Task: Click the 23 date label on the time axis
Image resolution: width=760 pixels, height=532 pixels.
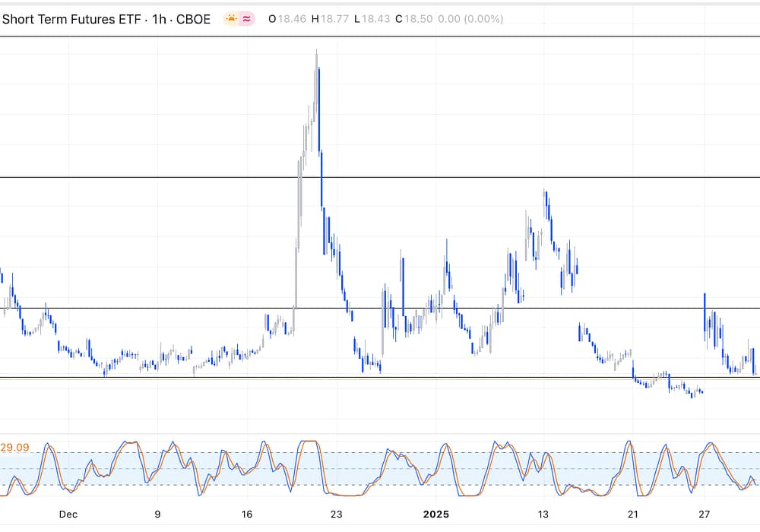Action: 337,514
